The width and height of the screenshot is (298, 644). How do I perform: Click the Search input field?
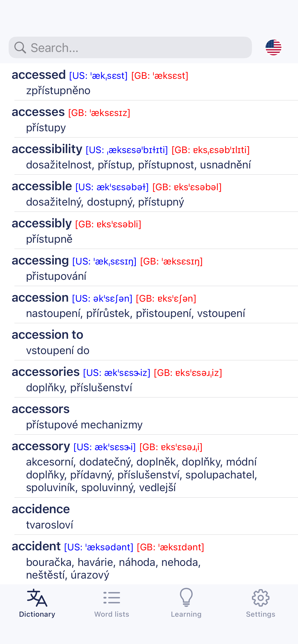pos(130,47)
